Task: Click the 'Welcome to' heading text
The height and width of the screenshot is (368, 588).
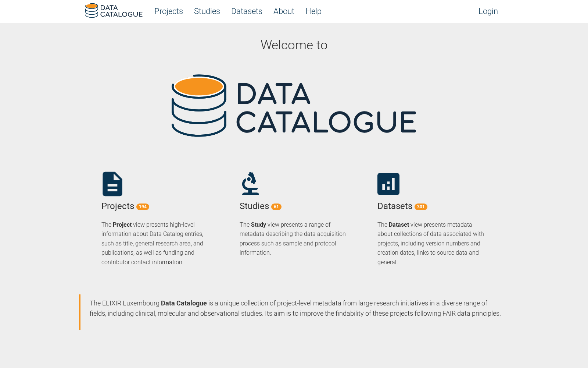Action: [294, 45]
